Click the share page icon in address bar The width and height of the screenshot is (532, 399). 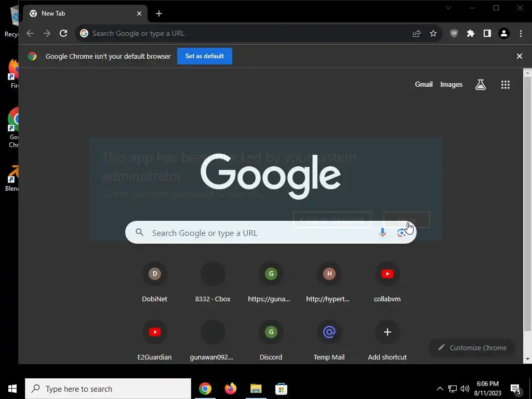pyautogui.click(x=417, y=33)
